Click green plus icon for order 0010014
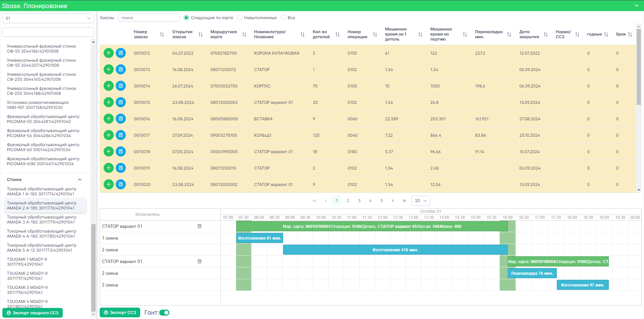The height and width of the screenshot is (319, 644). [109, 86]
